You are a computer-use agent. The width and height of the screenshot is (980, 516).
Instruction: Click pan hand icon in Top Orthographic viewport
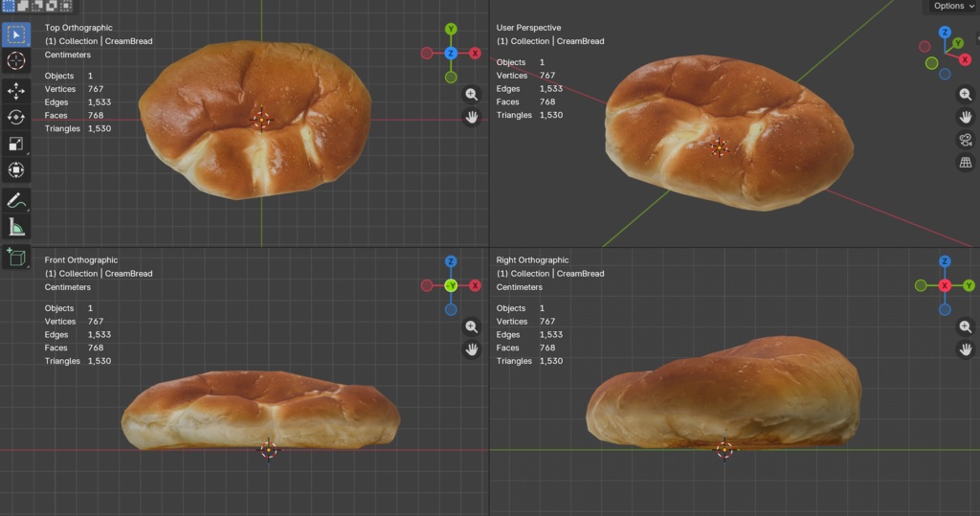pyautogui.click(x=472, y=117)
